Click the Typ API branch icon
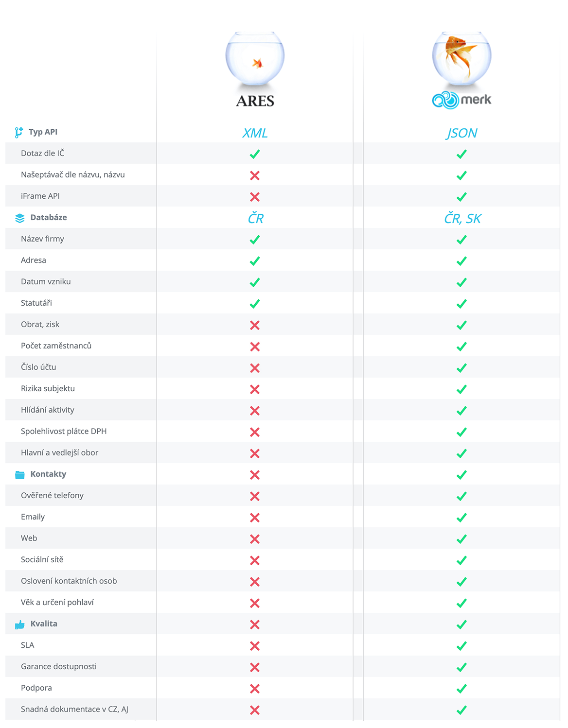This screenshot has width=568, height=728. tap(19, 132)
